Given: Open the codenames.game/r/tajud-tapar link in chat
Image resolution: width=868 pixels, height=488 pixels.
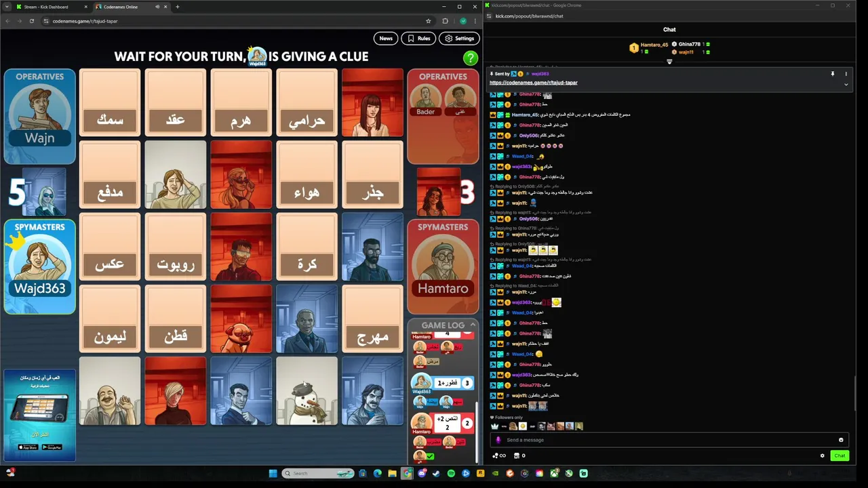Looking at the screenshot, I should 534,83.
